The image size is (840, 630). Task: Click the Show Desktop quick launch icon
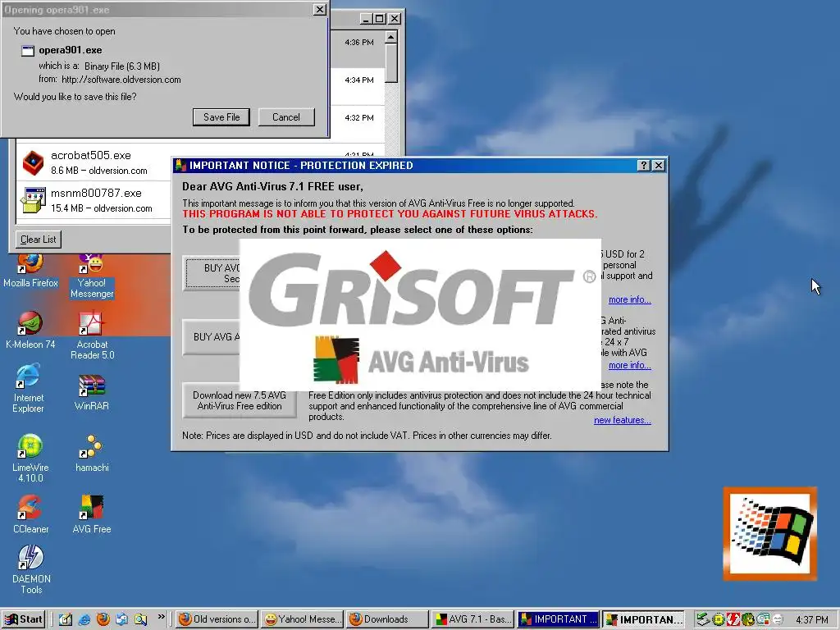pyautogui.click(x=66, y=619)
